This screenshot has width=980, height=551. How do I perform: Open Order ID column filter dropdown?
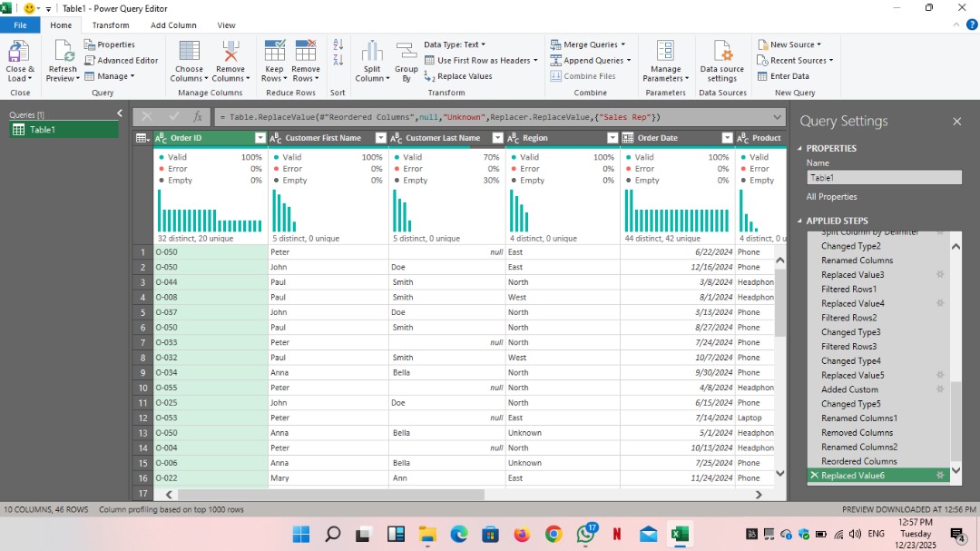[x=260, y=138]
